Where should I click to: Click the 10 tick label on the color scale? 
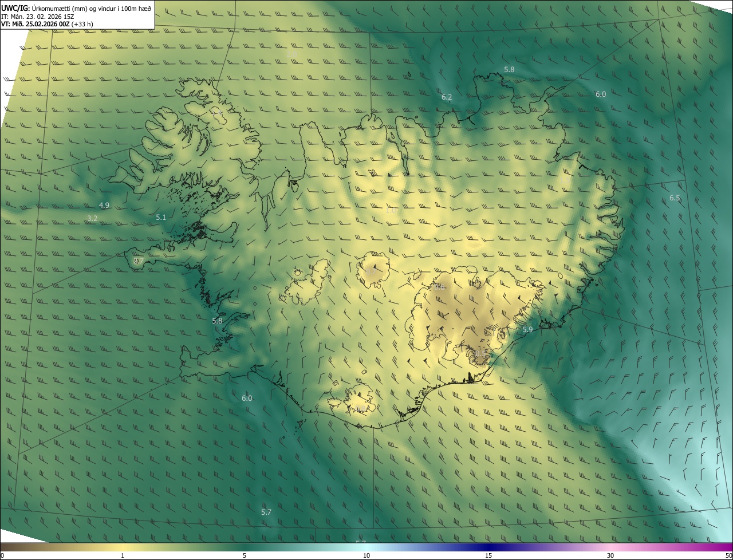366,555
